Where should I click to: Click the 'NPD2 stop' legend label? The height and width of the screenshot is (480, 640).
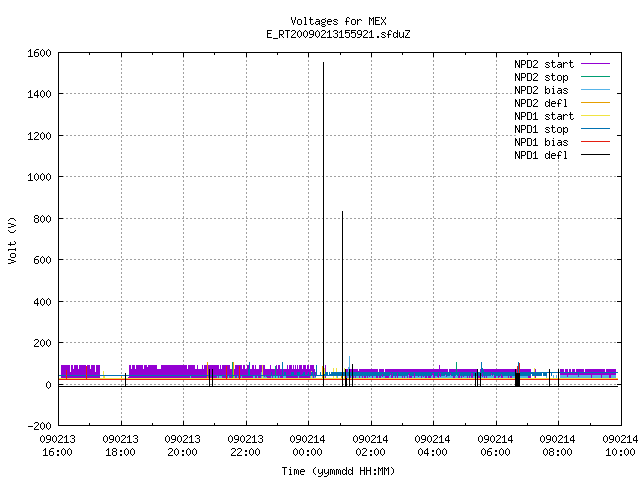click(x=541, y=77)
